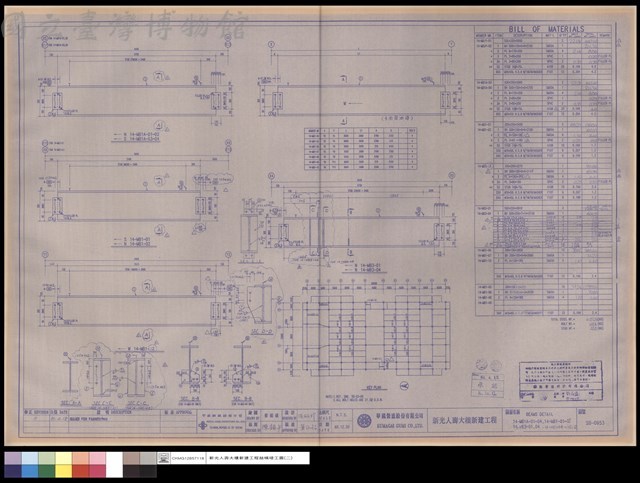The image size is (640, 483).
Task: Click drawing number SB-0953
Action: 597,423
